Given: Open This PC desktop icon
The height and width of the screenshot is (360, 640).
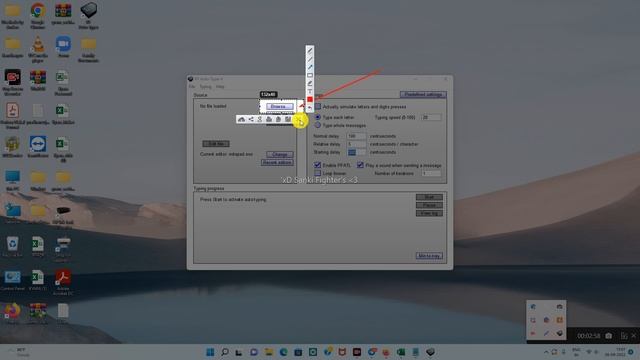Looking at the screenshot, I should 12,180.
